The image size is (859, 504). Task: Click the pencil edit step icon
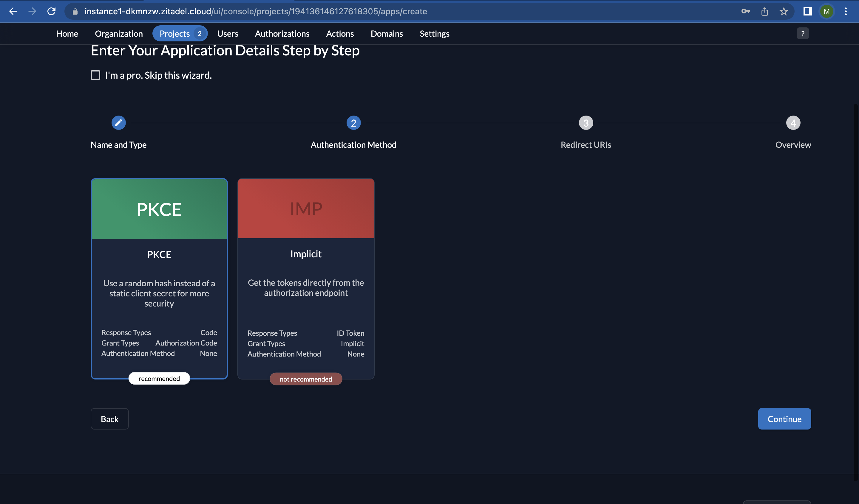click(x=119, y=123)
